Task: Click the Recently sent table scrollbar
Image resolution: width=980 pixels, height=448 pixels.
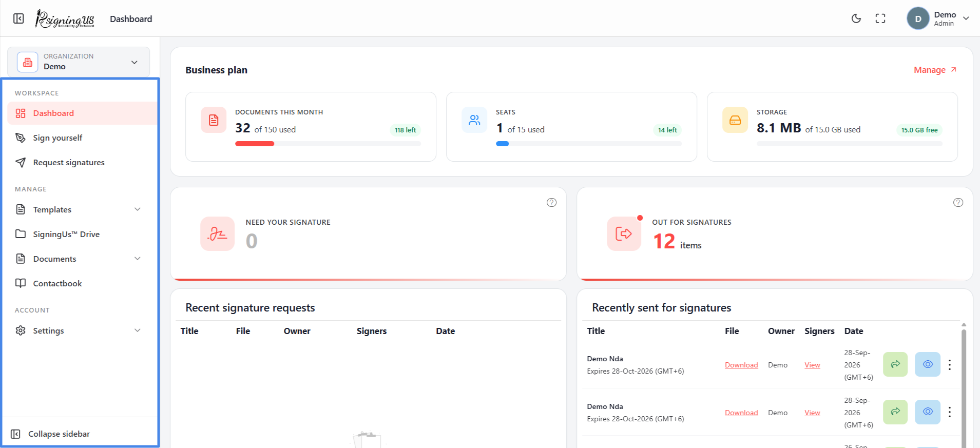Action: 964,385
